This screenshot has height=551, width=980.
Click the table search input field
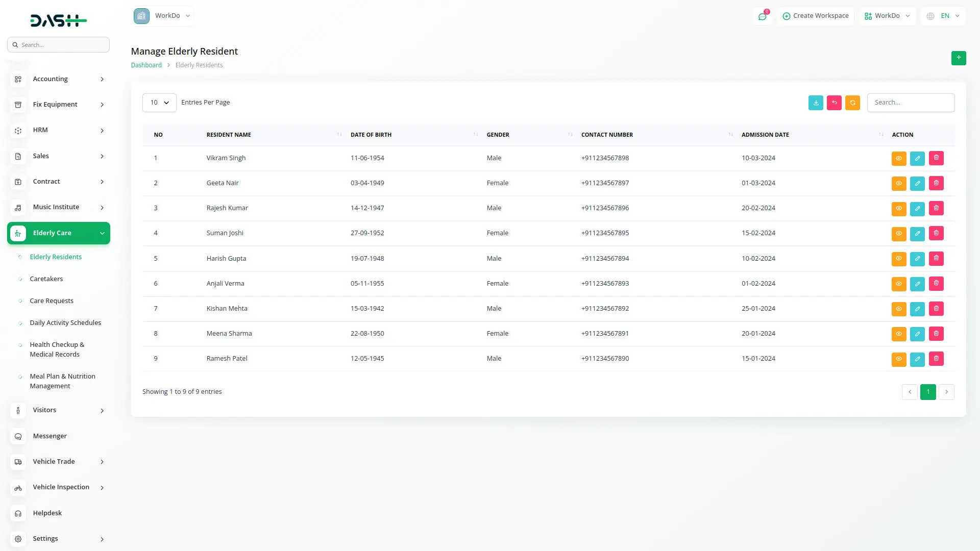pyautogui.click(x=911, y=103)
